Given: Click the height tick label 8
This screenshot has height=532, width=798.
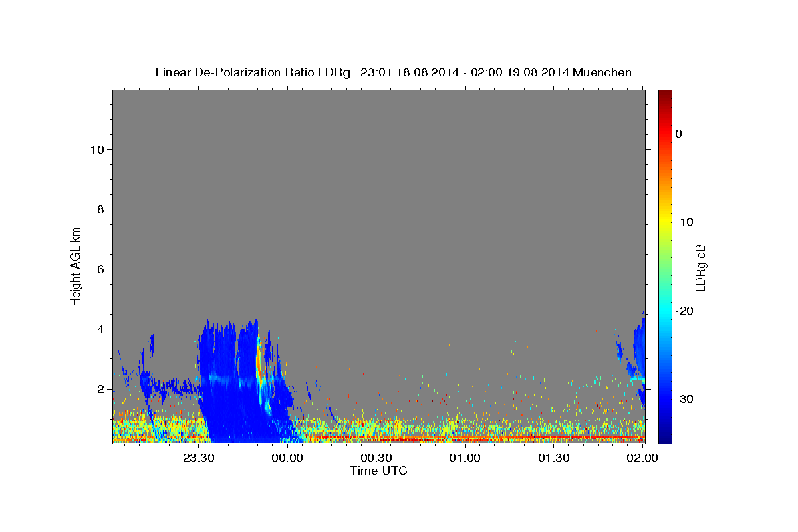Looking at the screenshot, I should [x=100, y=209].
